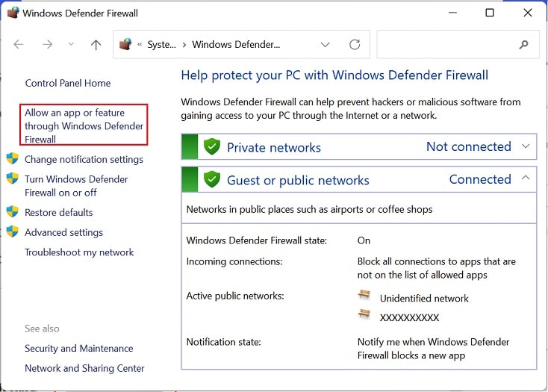Image resolution: width=548 pixels, height=392 pixels.
Task: Click the search magnifier icon
Action: [x=523, y=44]
